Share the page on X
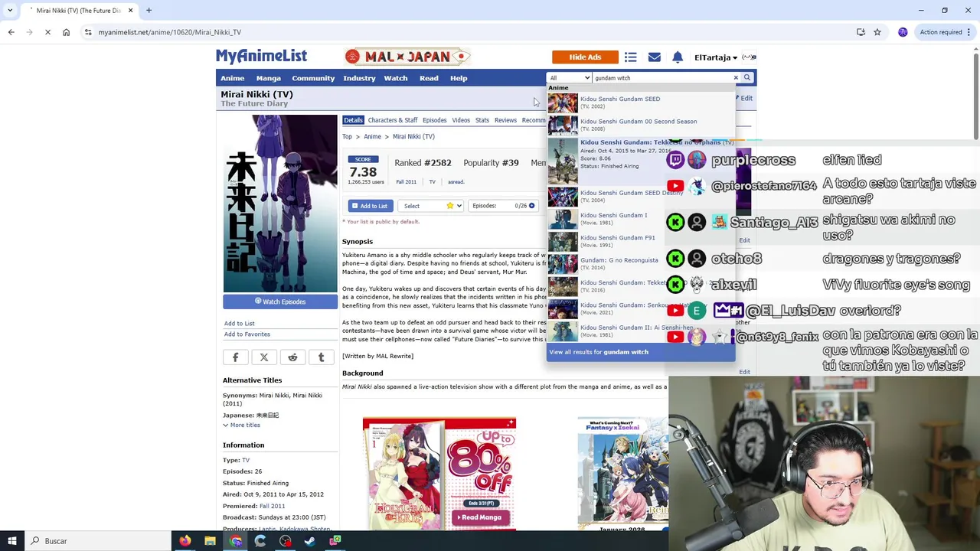Image resolution: width=980 pixels, height=551 pixels. (264, 357)
